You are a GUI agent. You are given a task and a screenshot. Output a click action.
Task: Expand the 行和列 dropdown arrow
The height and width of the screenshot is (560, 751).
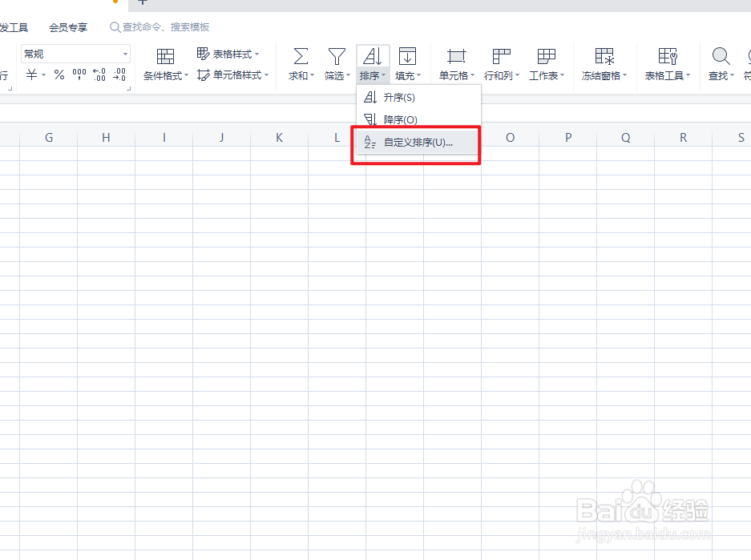click(x=517, y=75)
